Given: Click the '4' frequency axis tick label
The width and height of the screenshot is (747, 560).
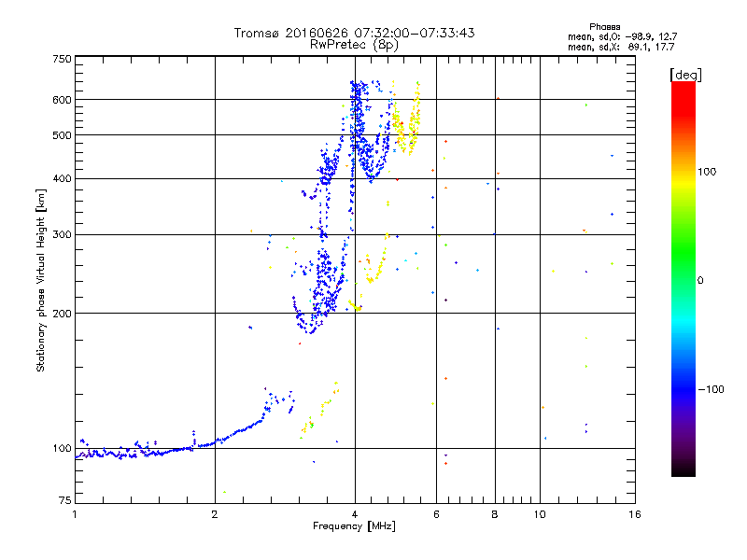Looking at the screenshot, I should 355,514.
